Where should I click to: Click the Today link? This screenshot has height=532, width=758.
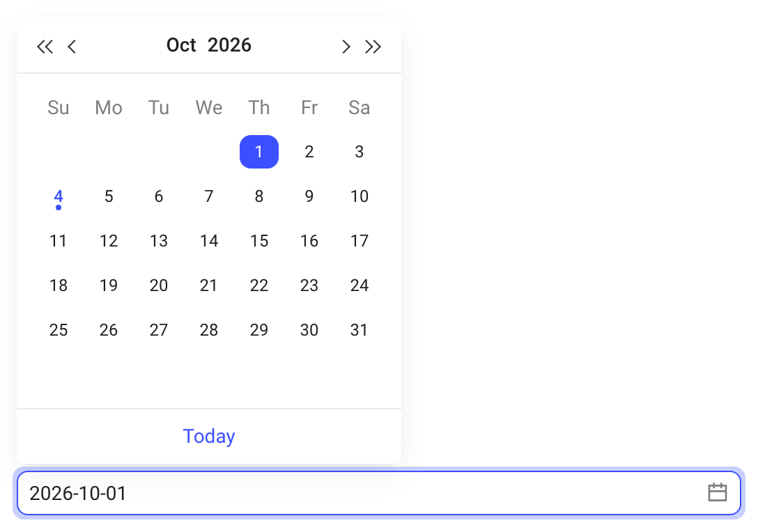tap(209, 436)
